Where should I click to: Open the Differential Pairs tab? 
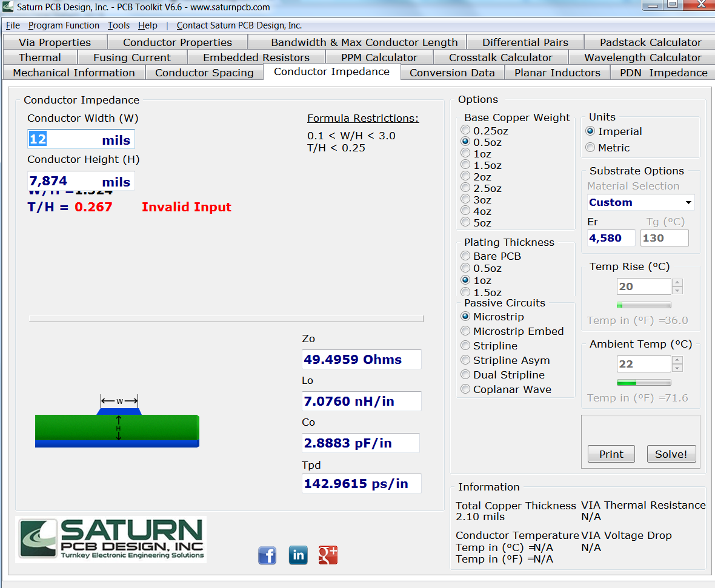coord(525,42)
